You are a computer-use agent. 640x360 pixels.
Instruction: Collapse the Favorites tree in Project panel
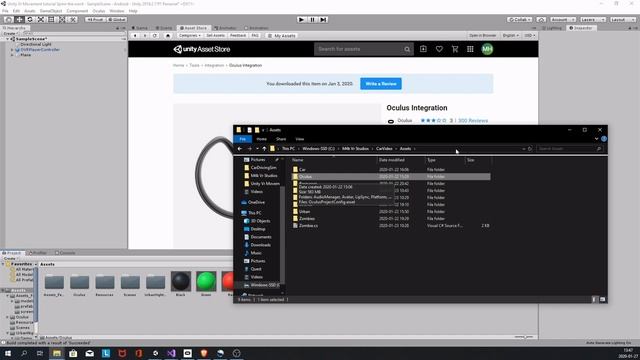point(3,264)
